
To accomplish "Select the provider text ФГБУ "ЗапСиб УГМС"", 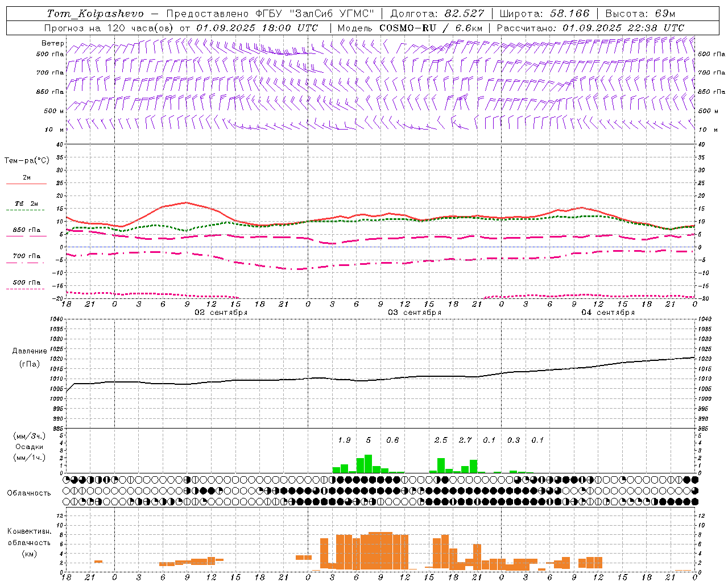I will point(315,14).
